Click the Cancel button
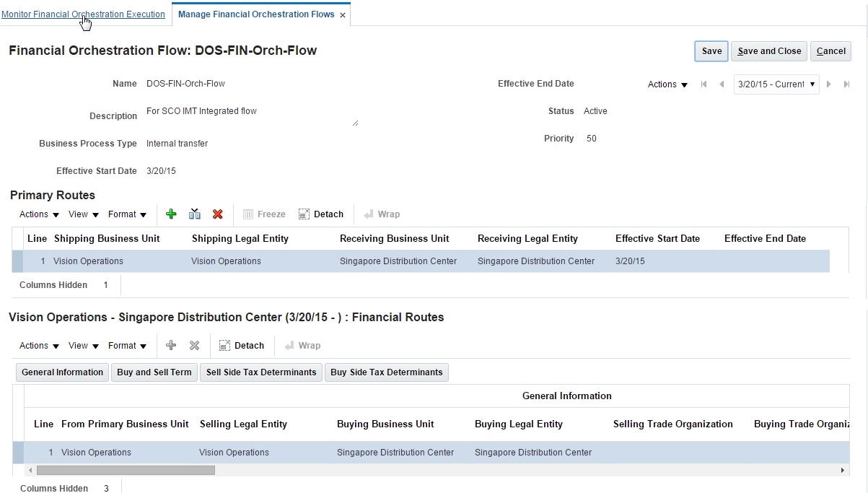 (830, 51)
